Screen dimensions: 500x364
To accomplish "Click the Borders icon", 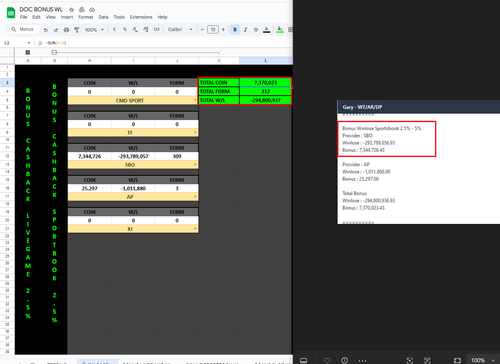I will [290, 29].
